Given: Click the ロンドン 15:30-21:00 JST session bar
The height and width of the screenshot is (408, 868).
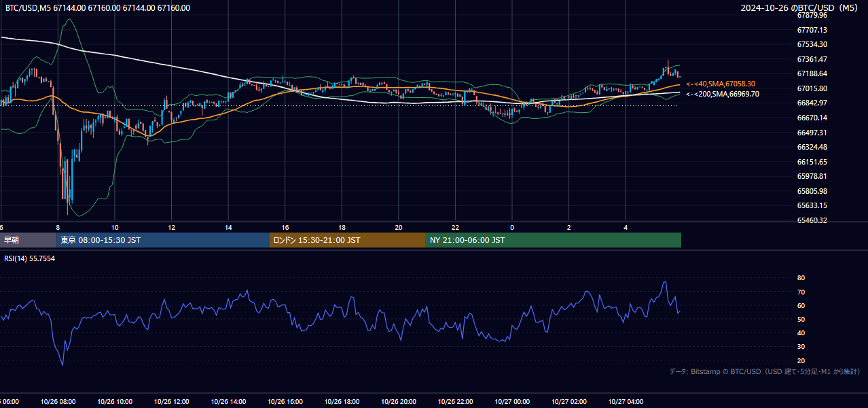Looking at the screenshot, I should click(x=348, y=240).
